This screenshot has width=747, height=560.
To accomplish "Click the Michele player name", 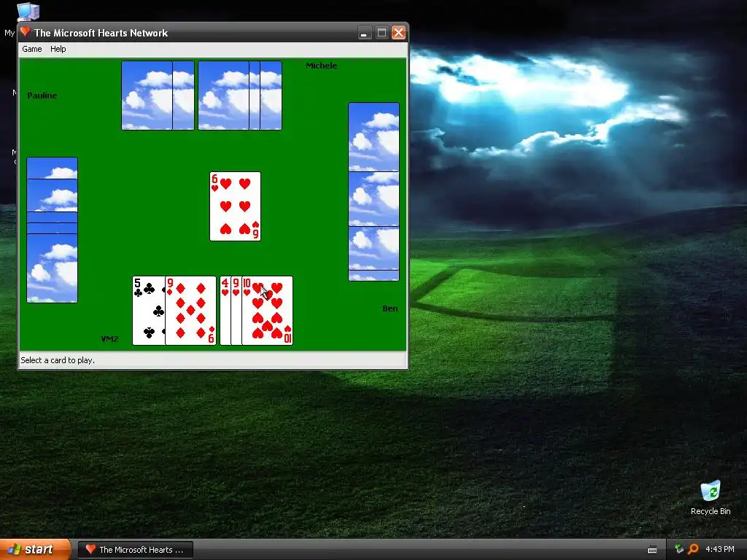I will pos(322,66).
